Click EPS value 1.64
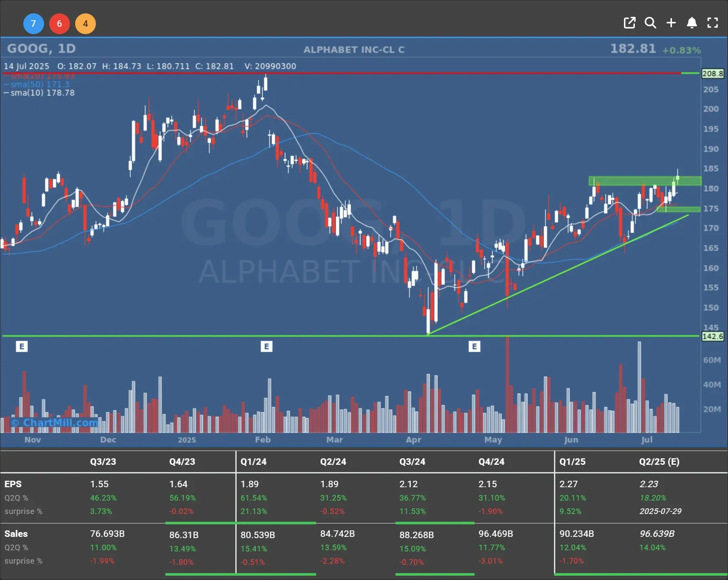 [178, 484]
